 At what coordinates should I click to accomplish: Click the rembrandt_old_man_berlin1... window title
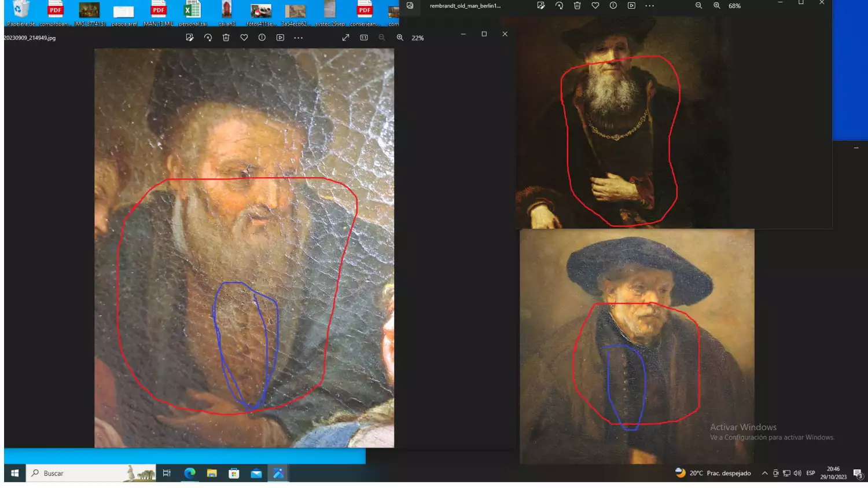pyautogui.click(x=465, y=6)
